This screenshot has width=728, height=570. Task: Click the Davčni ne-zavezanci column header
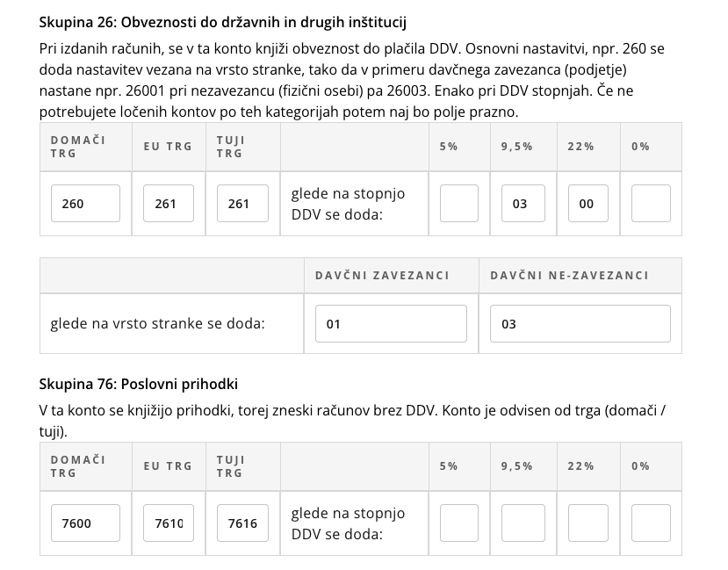tap(569, 276)
